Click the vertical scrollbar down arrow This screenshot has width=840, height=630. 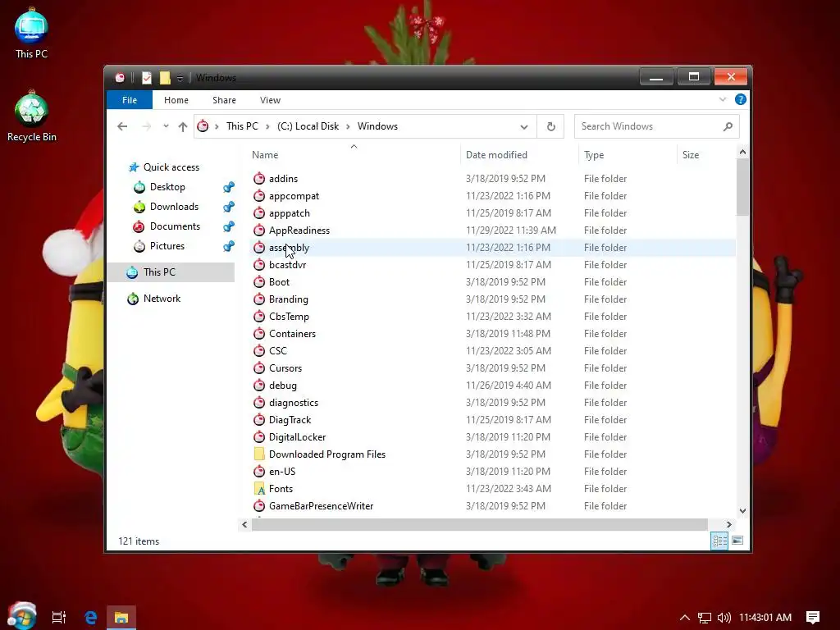coord(742,511)
